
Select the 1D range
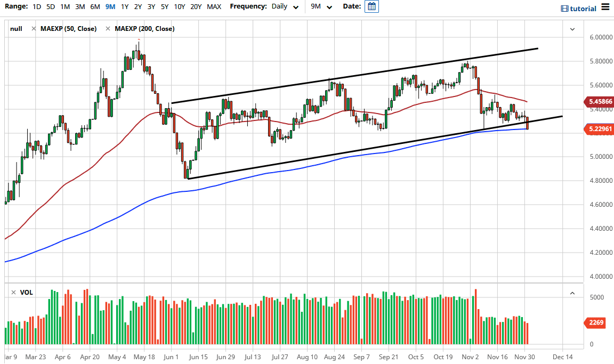point(36,7)
